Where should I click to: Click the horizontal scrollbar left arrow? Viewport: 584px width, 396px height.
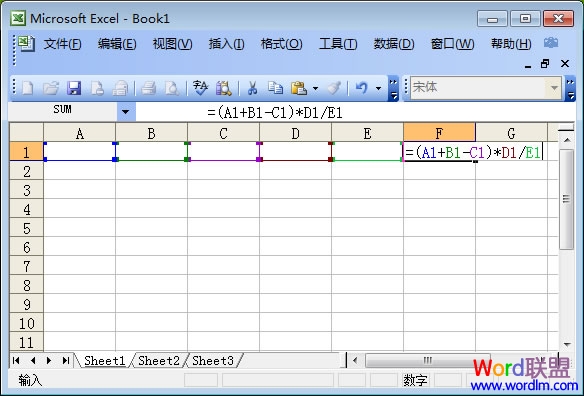355,360
